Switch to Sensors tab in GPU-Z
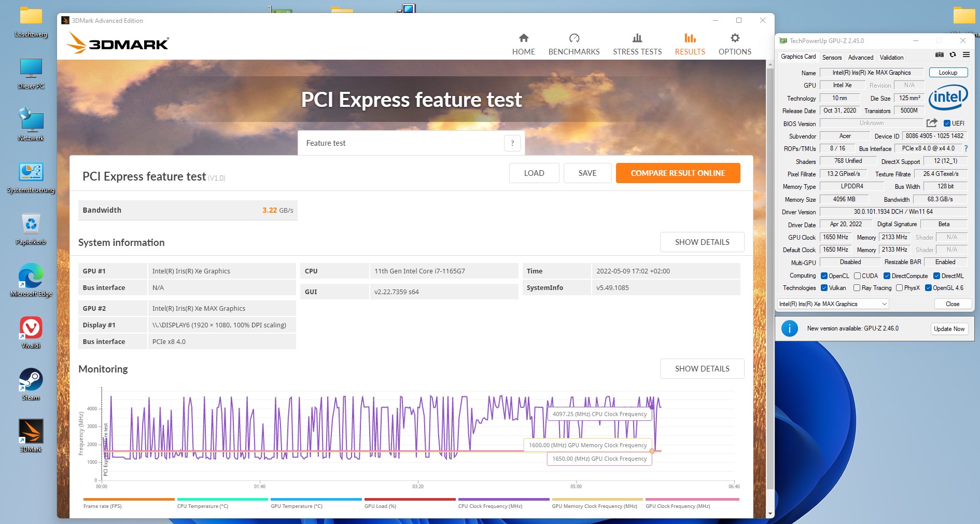This screenshot has width=980, height=524. [832, 58]
